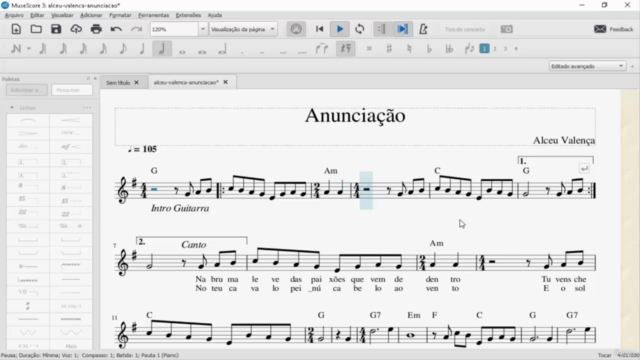The height and width of the screenshot is (360, 640).
Task: Select double whole note duration
Action: 202,51
